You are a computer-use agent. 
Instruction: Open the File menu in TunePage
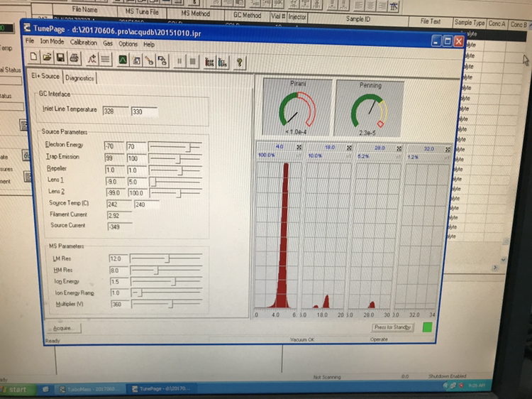[x=30, y=40]
